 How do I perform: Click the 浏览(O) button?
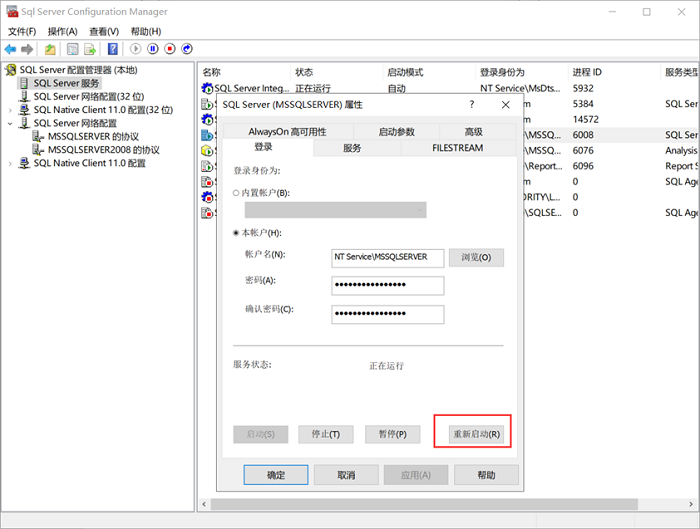pyautogui.click(x=476, y=258)
